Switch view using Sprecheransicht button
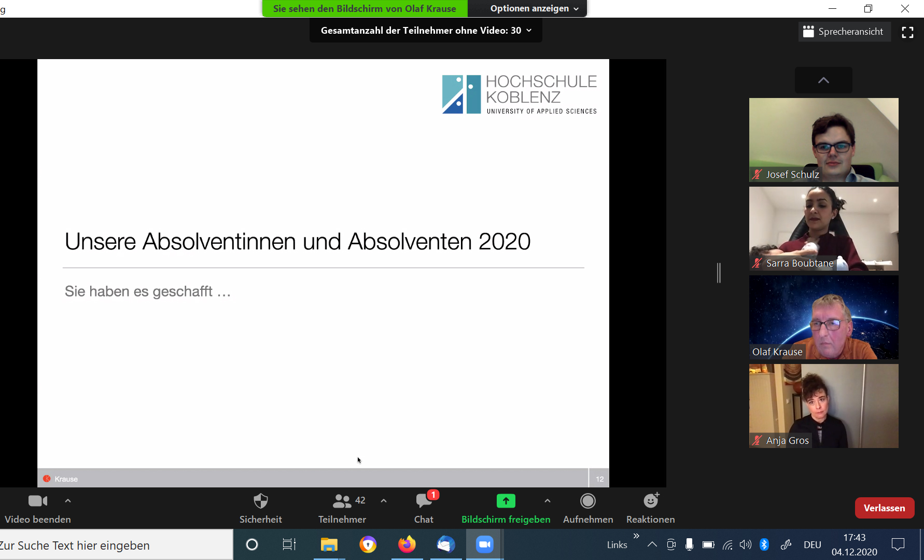Viewport: 924px width, 560px height. pyautogui.click(x=844, y=32)
